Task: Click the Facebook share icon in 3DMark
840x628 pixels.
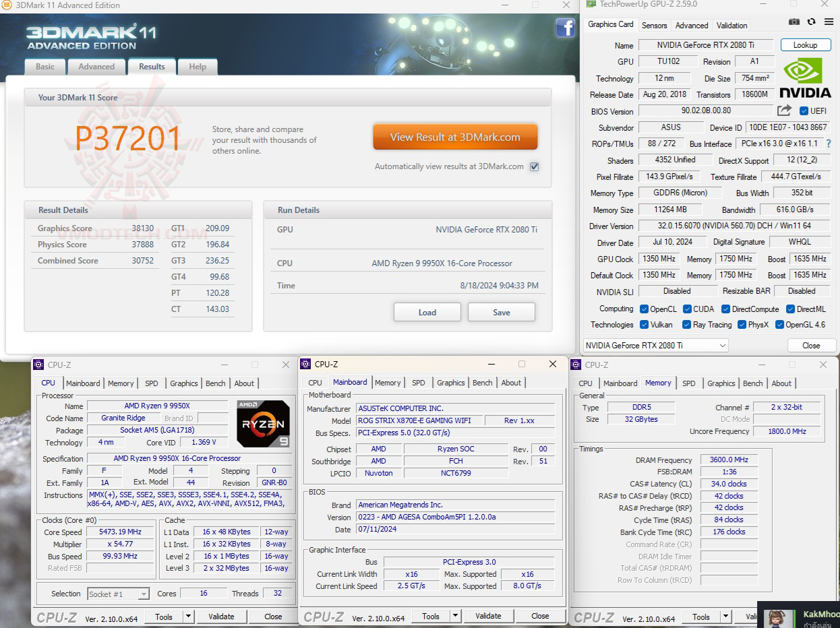Action: (565, 28)
